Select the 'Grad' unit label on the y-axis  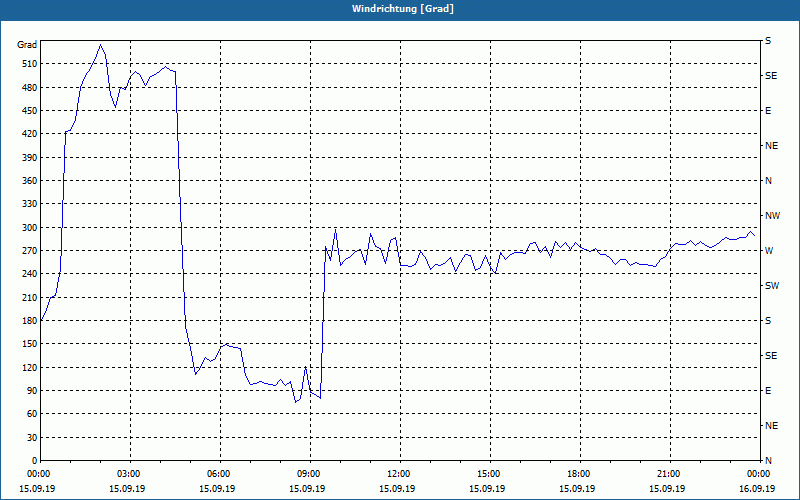pyautogui.click(x=27, y=45)
